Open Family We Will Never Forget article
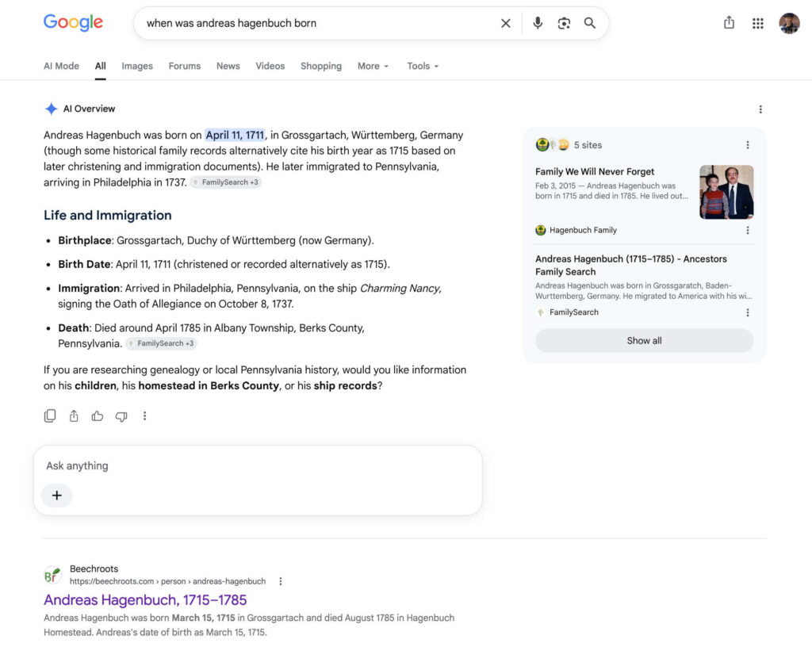Screen dimensions: 812x647 pyautogui.click(x=595, y=172)
